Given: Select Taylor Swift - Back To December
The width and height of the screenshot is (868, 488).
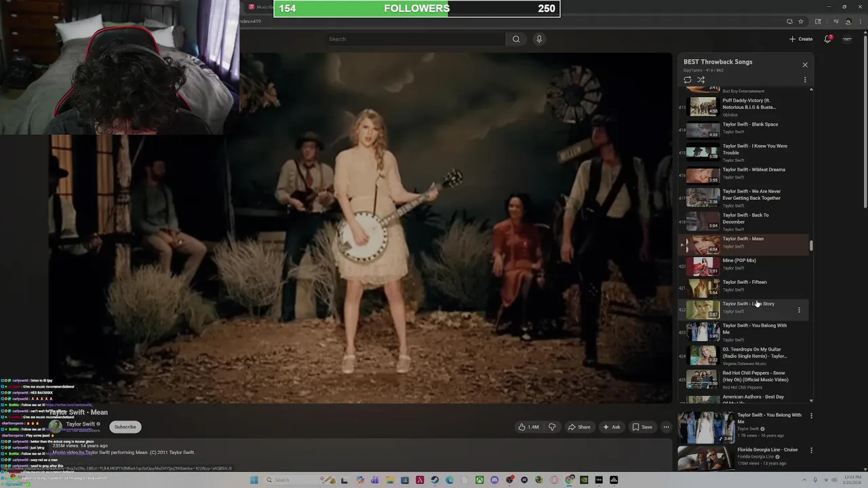Looking at the screenshot, I should [x=744, y=221].
